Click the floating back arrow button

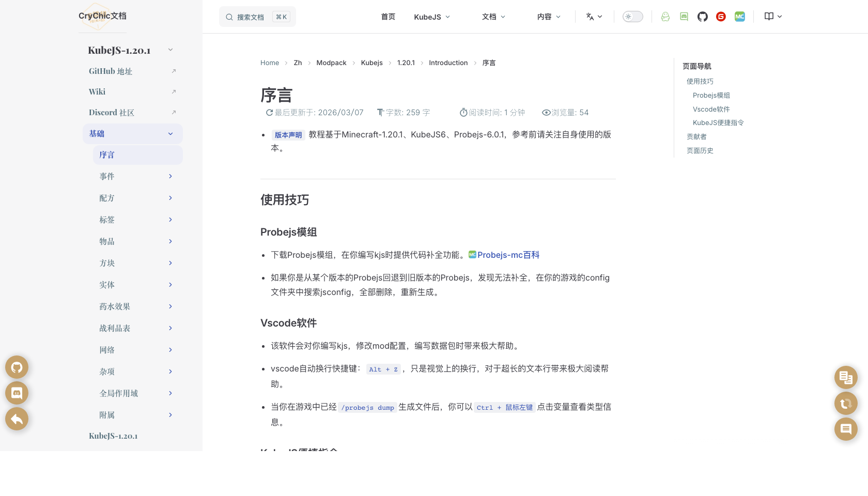17,419
